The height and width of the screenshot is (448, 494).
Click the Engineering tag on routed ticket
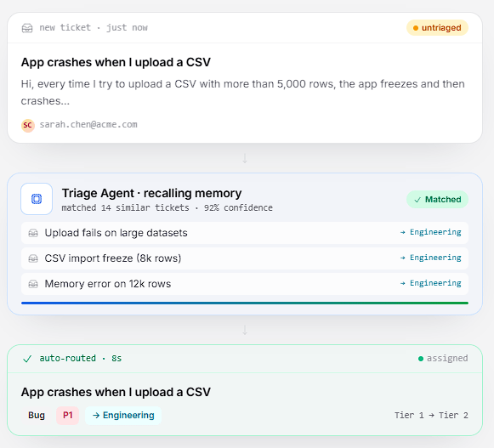[x=123, y=415]
